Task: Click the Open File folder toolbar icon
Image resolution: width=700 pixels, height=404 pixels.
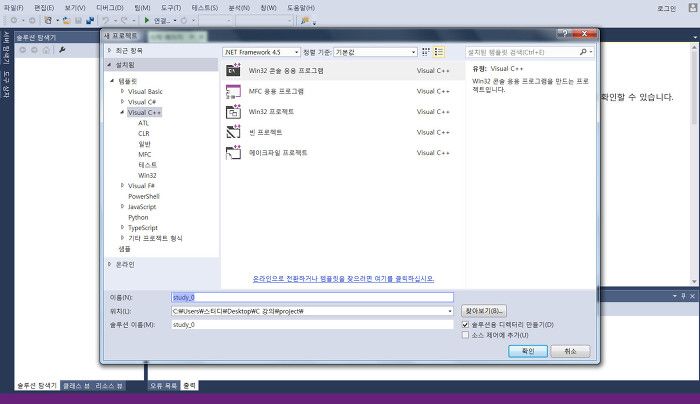Action: 67,20
